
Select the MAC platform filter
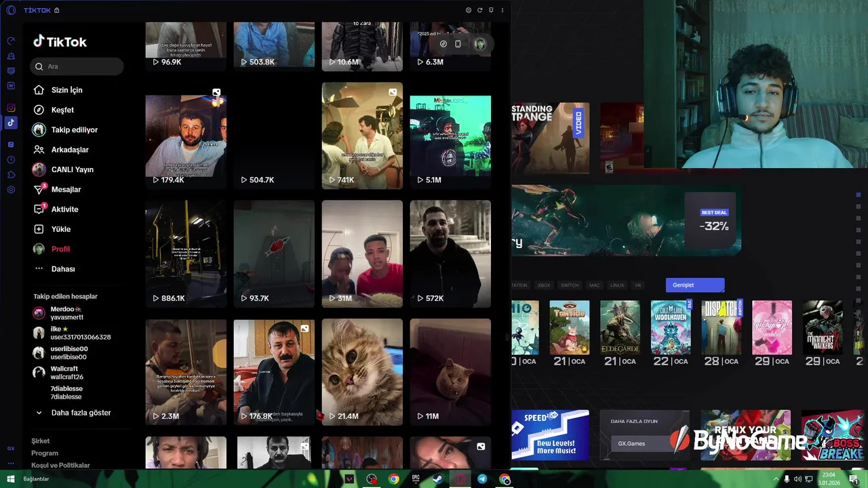pyautogui.click(x=594, y=285)
